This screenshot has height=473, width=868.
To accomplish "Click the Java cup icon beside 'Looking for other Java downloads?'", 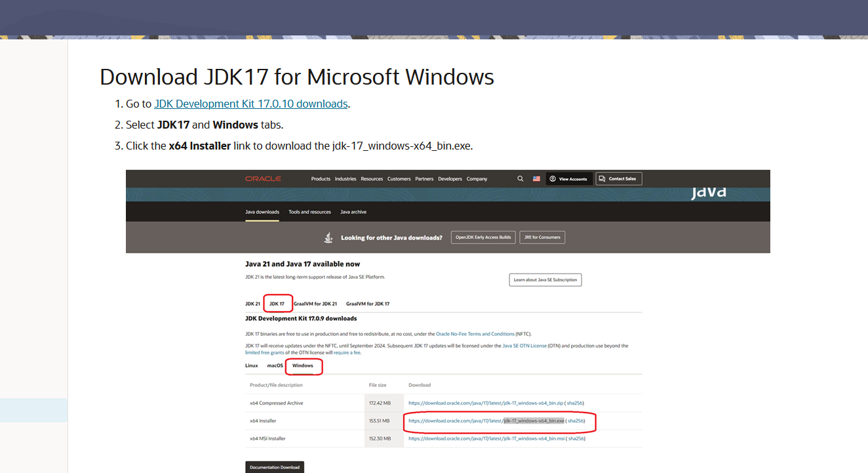I will click(x=328, y=237).
